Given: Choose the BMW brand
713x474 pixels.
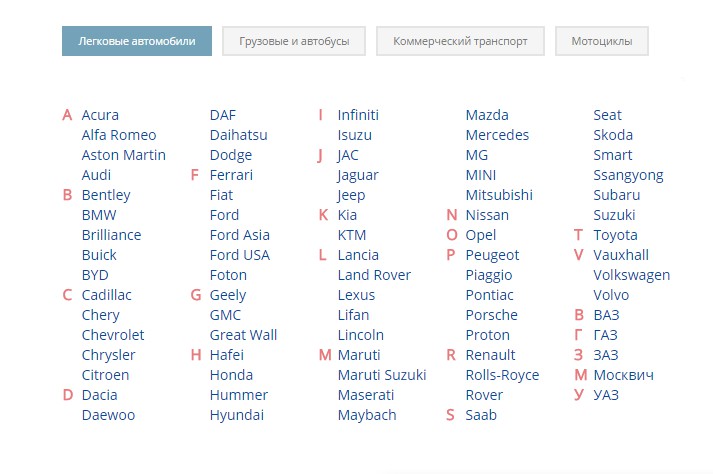Looking at the screenshot, I should coord(99,215).
